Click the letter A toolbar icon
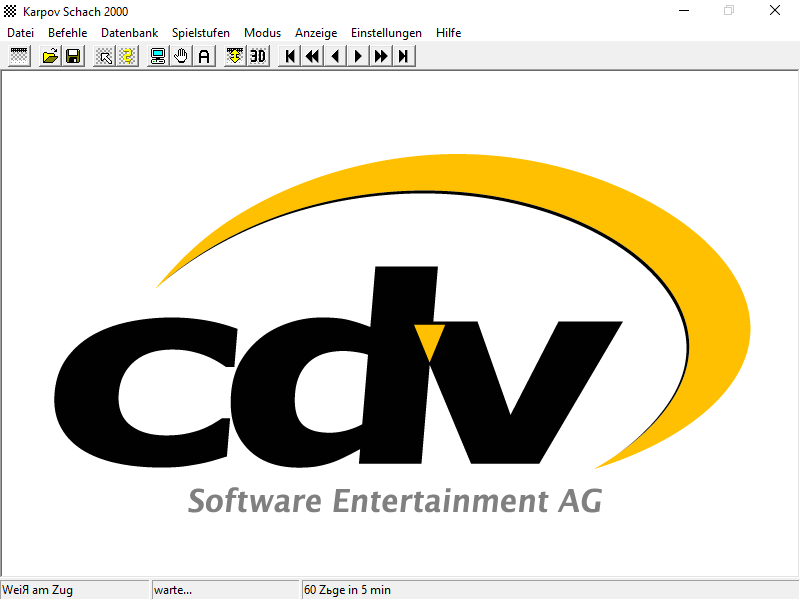 [204, 56]
